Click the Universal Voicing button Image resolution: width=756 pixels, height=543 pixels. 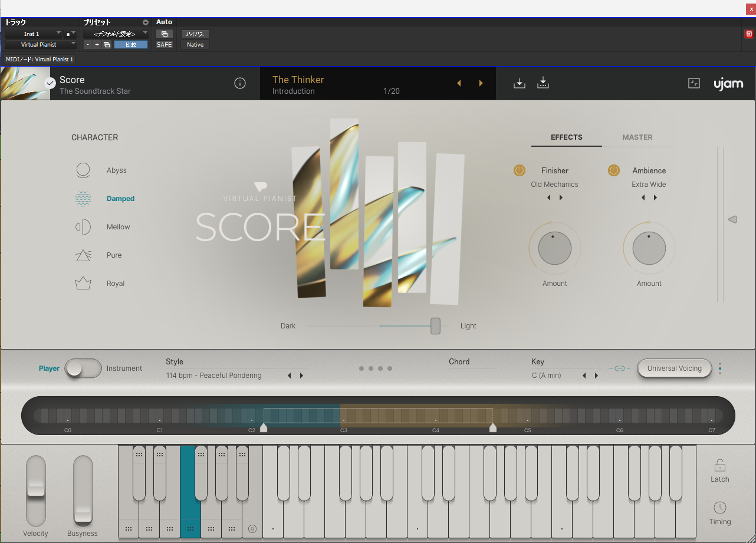675,368
